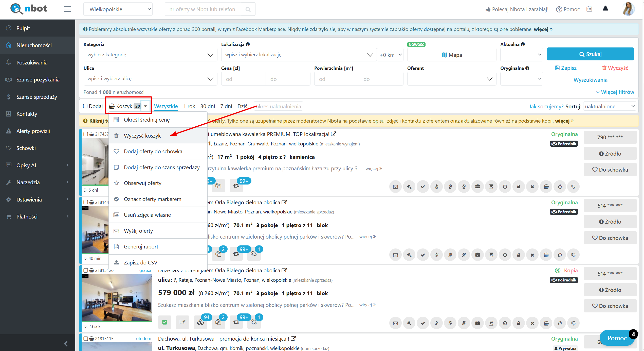Open the Wielkopolskie region dropdown
The image size is (644, 351).
tap(118, 9)
